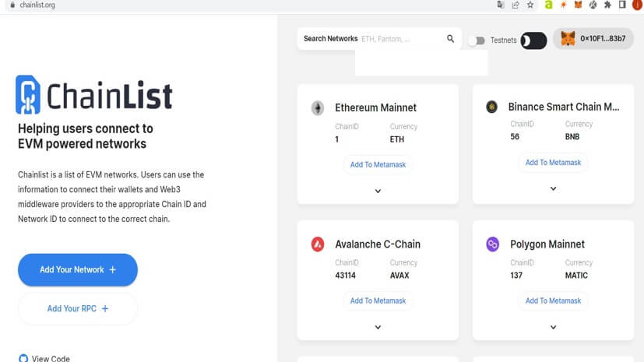Add Polygon Mainnet to Metamask
The image size is (644, 362).
click(553, 300)
